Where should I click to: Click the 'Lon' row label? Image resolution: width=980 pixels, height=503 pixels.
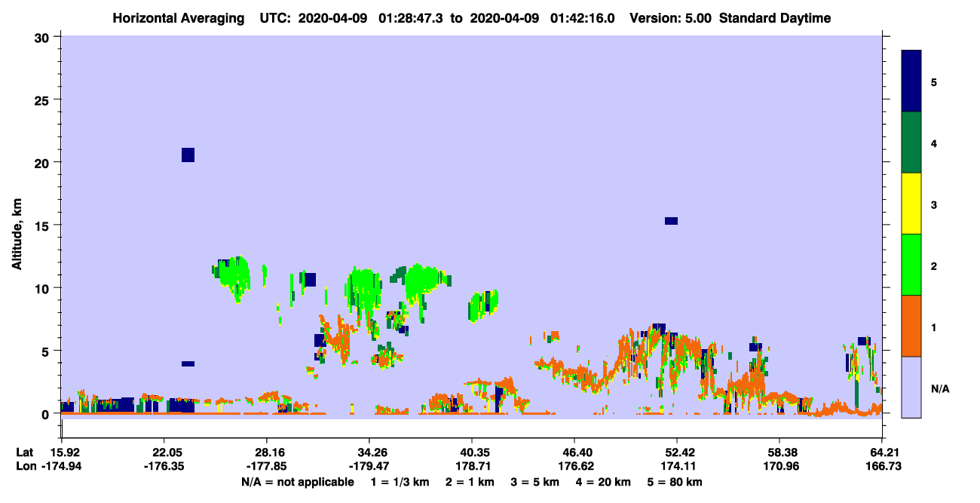coord(26,466)
